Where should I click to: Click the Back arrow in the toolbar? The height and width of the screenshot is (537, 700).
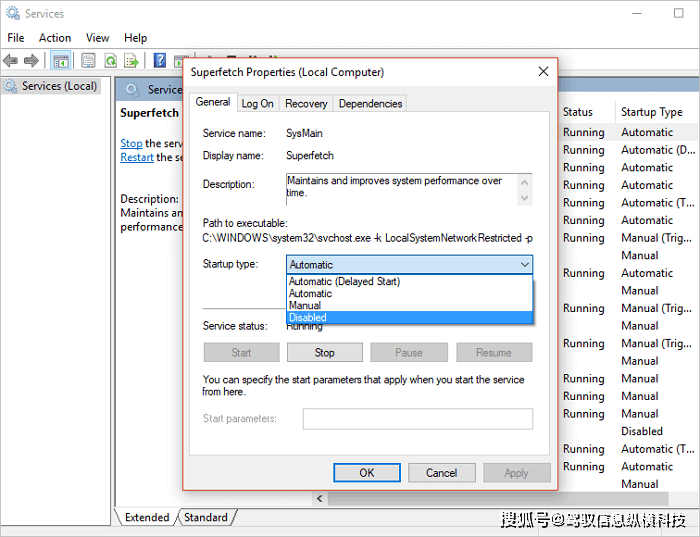click(11, 61)
